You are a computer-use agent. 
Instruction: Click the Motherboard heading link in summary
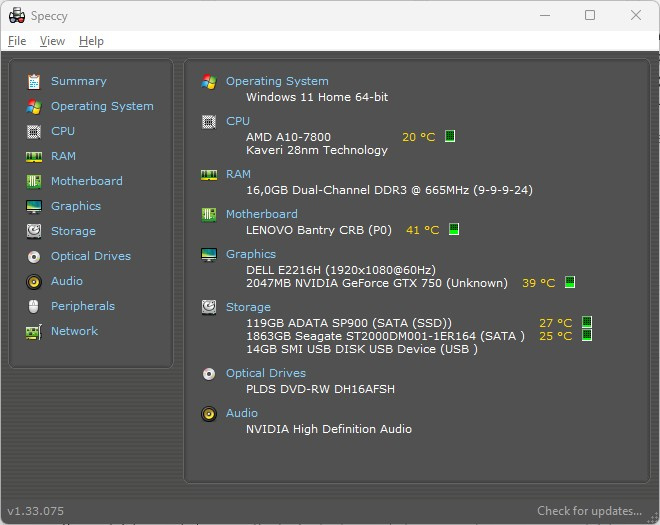[x=262, y=214]
